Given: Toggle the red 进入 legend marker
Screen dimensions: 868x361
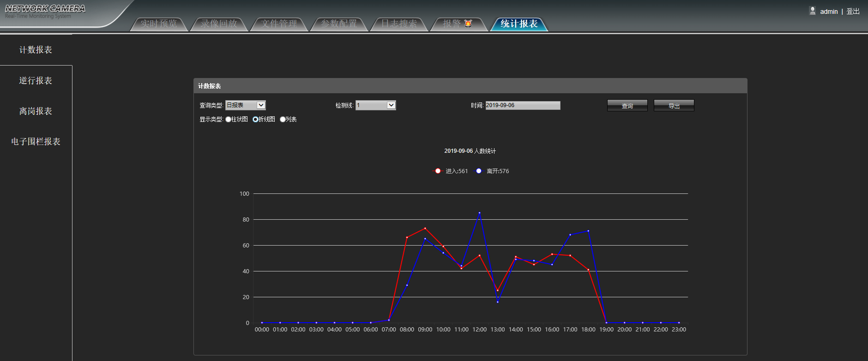Looking at the screenshot, I should 438,171.
